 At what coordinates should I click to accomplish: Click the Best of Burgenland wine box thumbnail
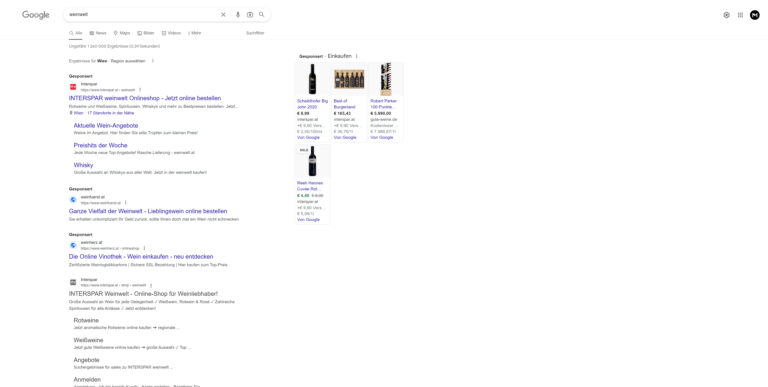(x=349, y=79)
